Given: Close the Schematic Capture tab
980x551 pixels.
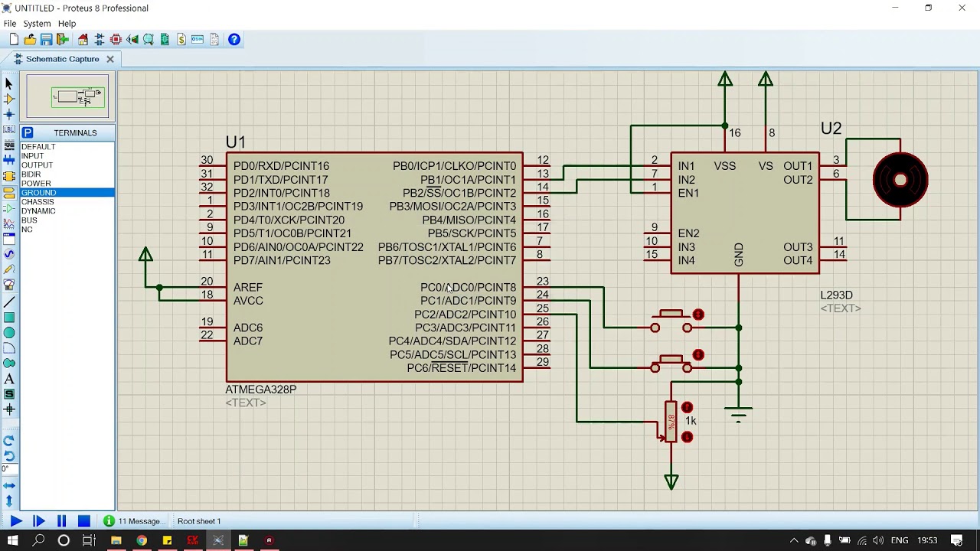Looking at the screenshot, I should [x=109, y=59].
